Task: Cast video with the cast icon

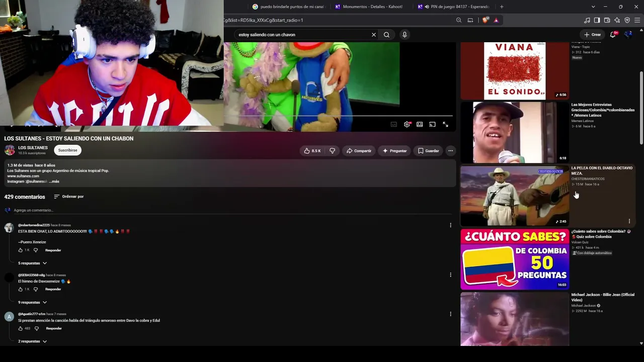Action: pos(432,124)
